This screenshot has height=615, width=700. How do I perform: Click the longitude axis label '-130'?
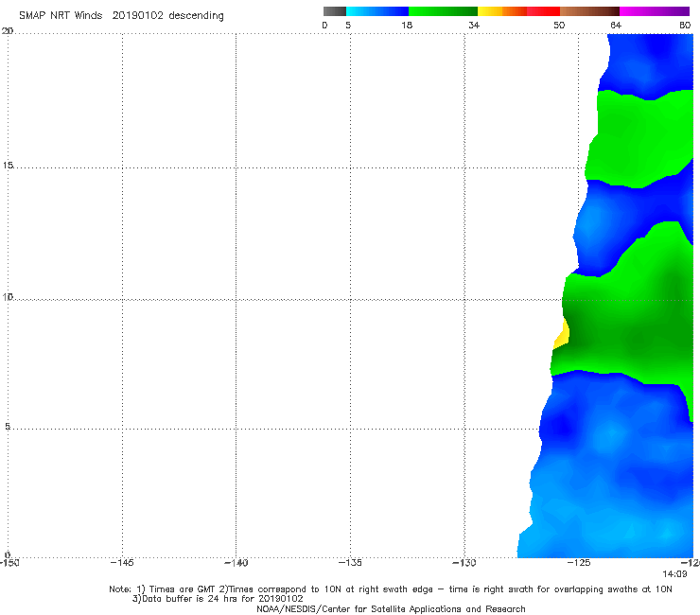pos(464,563)
